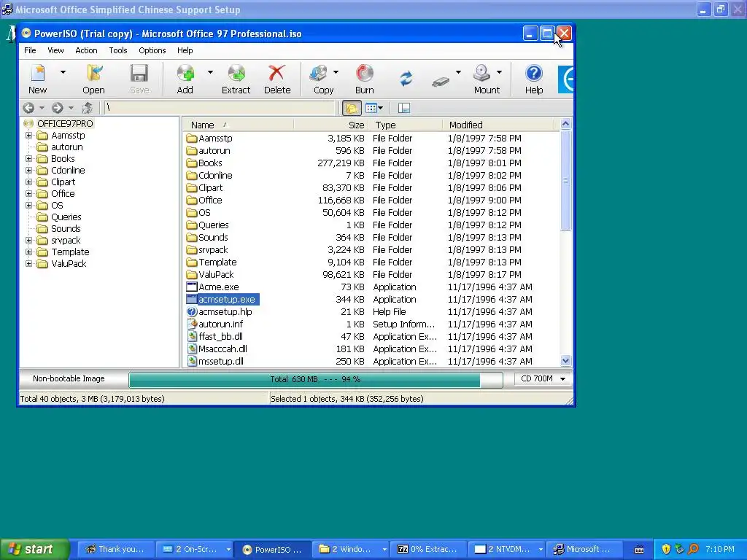Sort by Type column header

coord(404,125)
